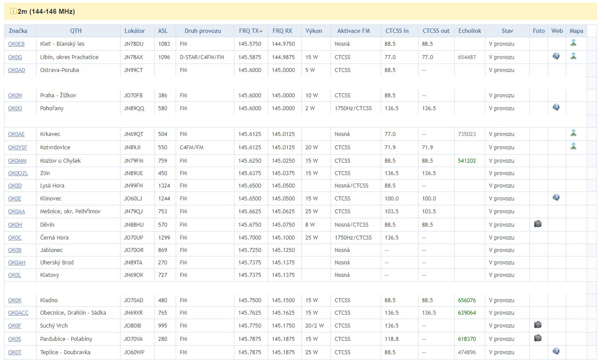Image resolution: width=605 pixels, height=364 pixels.
Task: Click the Echolink column header
Action: 469,31
